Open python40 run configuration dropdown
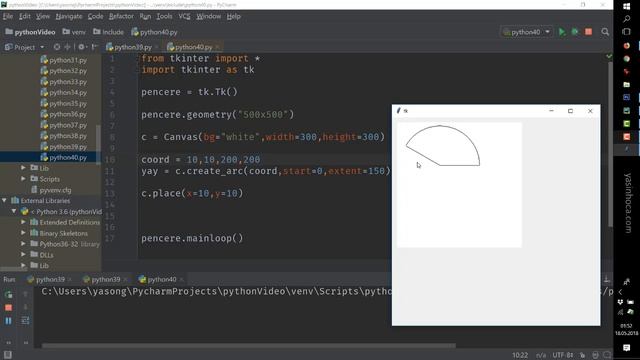Screen dimensions: 640x360 tap(527, 32)
